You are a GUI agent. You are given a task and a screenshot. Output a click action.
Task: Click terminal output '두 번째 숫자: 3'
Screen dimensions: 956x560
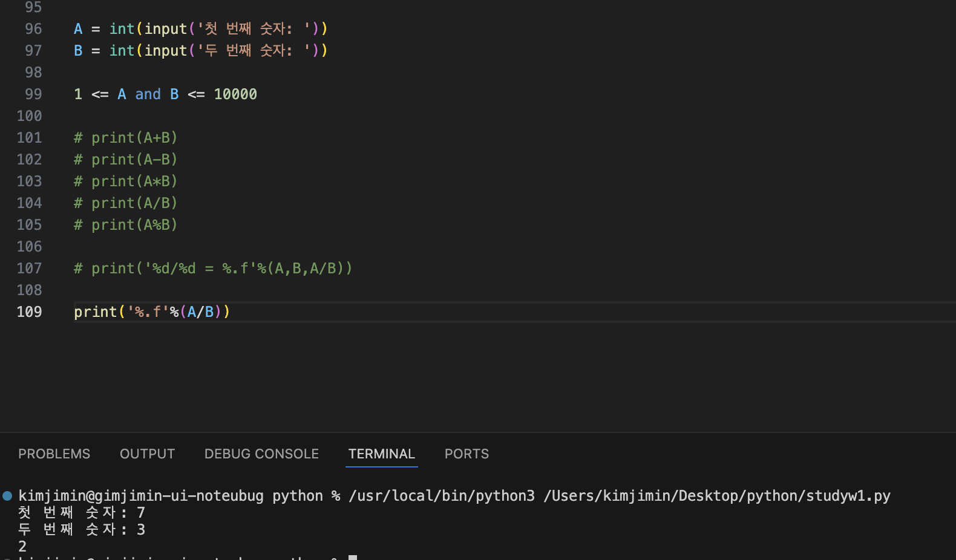tap(82, 529)
